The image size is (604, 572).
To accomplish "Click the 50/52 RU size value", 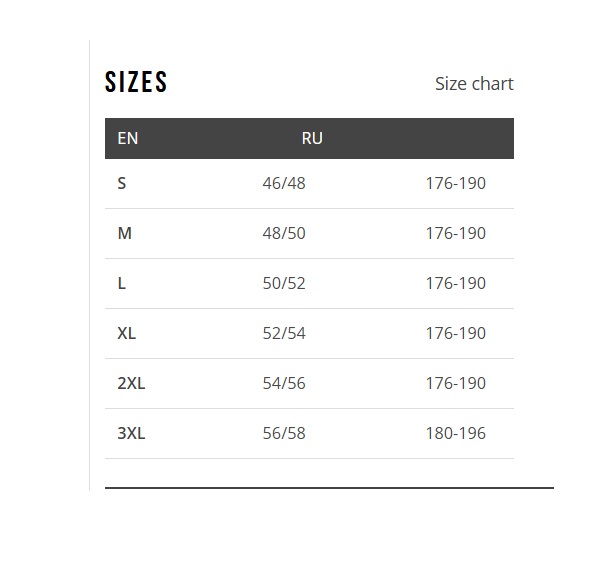I will tap(284, 283).
